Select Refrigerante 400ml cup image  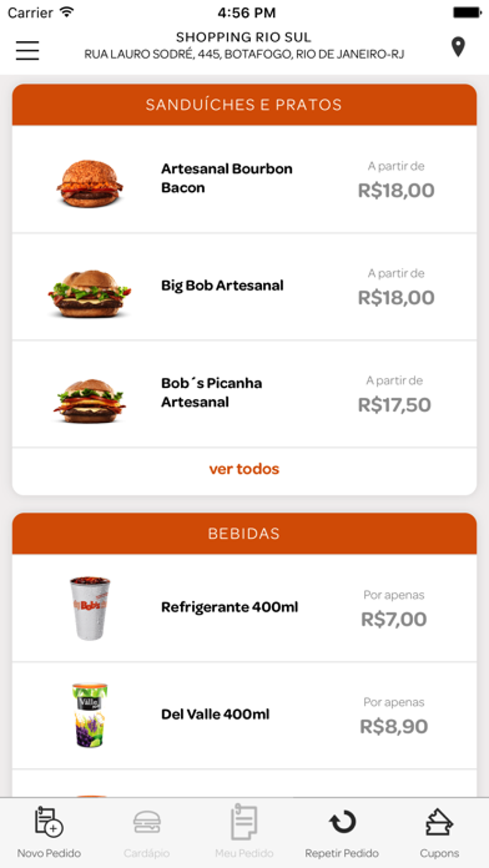point(90,608)
